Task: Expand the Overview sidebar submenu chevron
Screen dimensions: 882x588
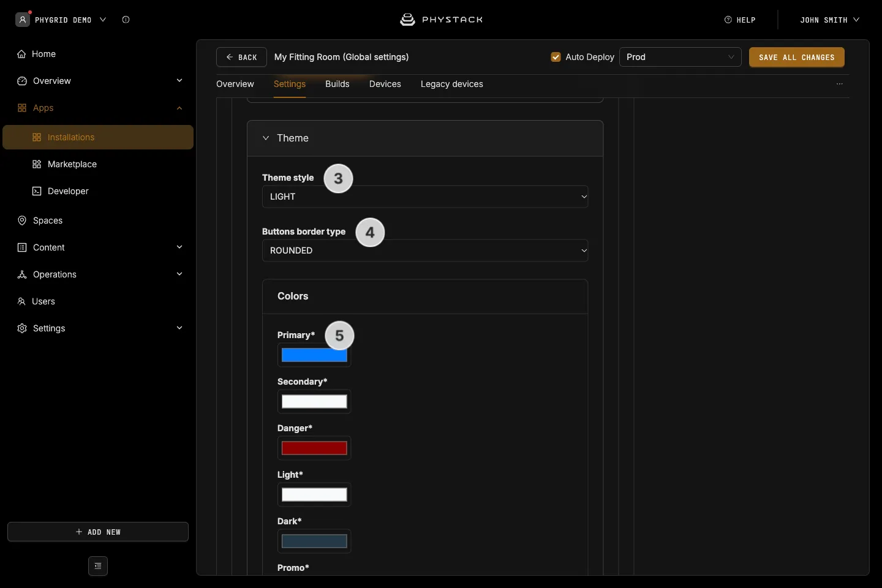Action: tap(179, 80)
